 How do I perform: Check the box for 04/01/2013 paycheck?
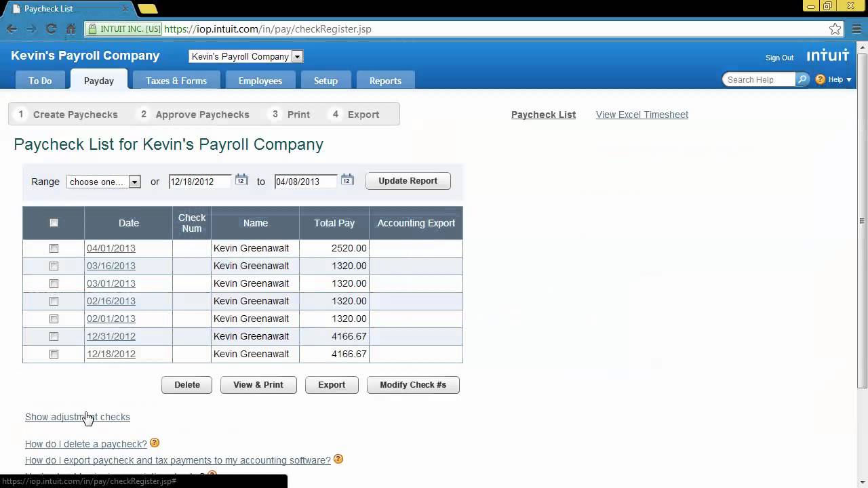[x=54, y=248]
